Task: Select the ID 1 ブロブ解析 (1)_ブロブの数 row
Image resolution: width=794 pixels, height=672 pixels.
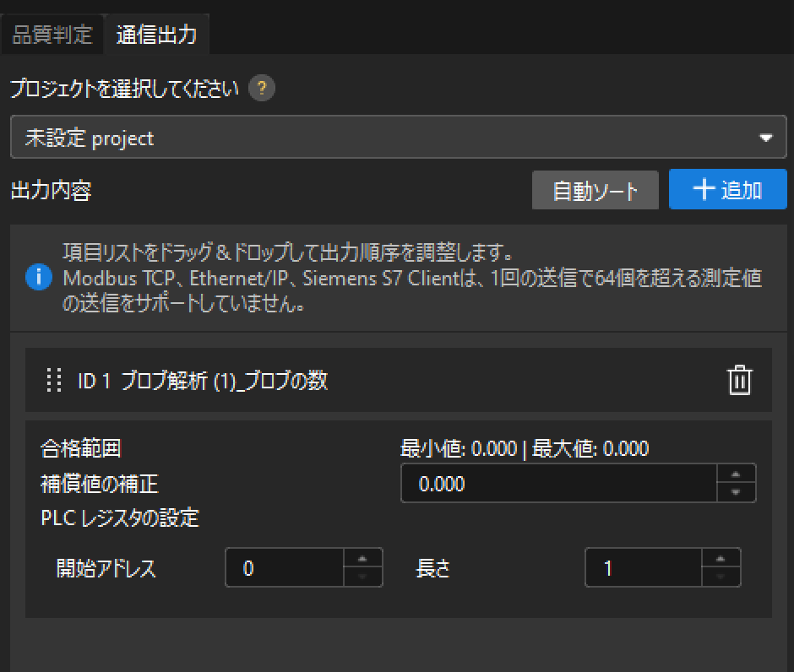Action: (399, 380)
